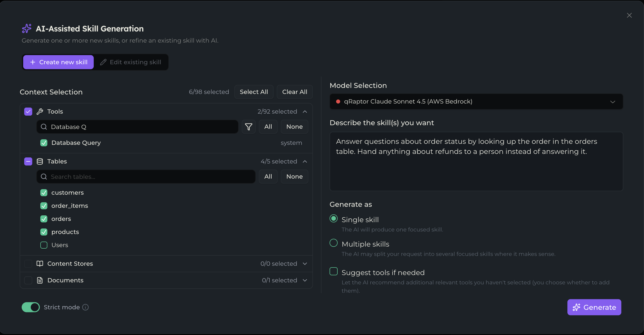Turn off the Strict mode switch
Viewport: 644px width, 335px height.
(31, 307)
